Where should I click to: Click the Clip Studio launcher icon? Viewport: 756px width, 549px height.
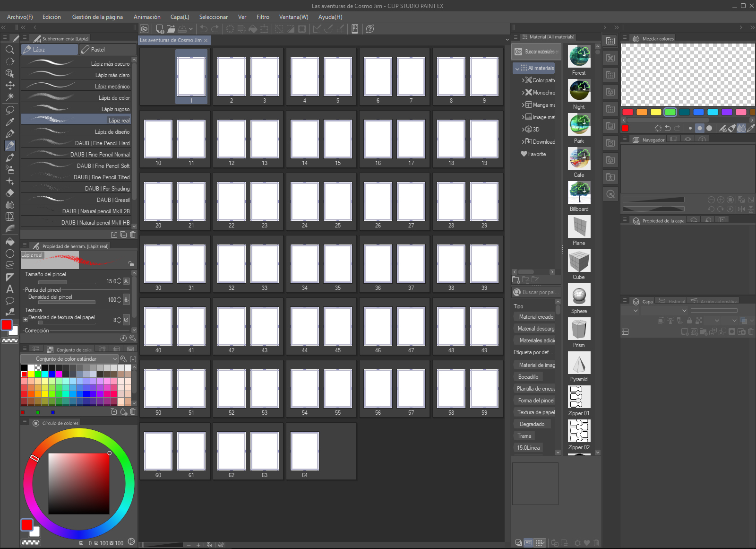tap(144, 29)
